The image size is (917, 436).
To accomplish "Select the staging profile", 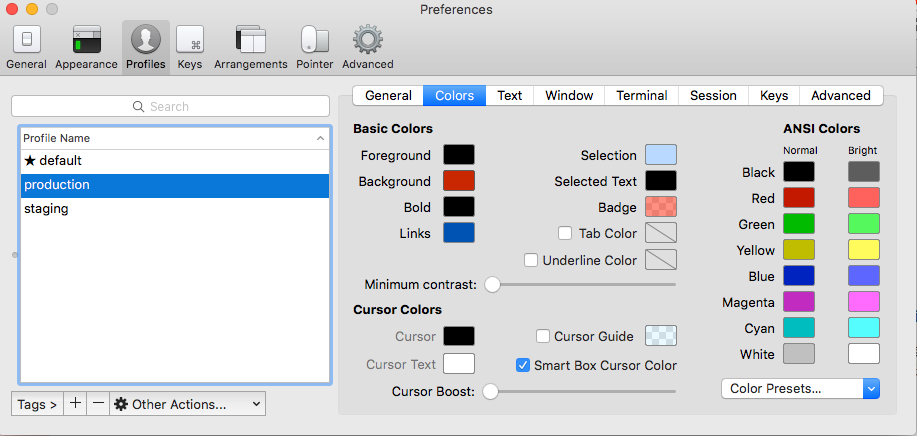I will pyautogui.click(x=174, y=209).
